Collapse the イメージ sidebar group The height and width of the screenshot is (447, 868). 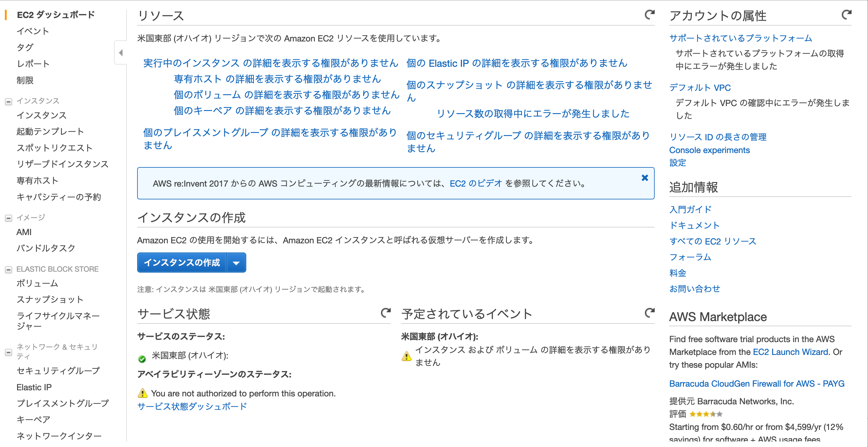click(x=9, y=218)
